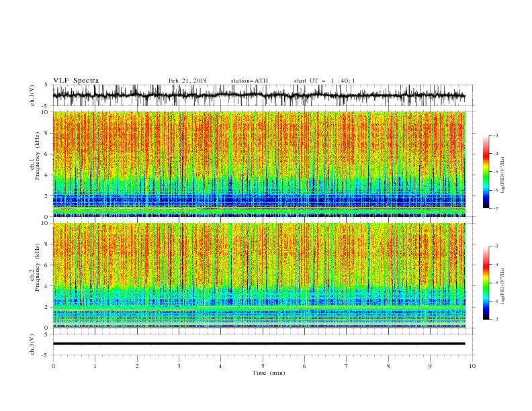Viewport: 532px width, 411px height.
Task: Click the ch.1 waveform trace panel
Action: point(264,95)
